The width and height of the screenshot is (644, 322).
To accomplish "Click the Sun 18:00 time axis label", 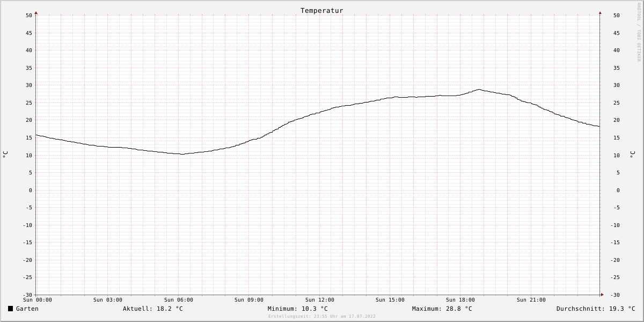I will point(460,300).
